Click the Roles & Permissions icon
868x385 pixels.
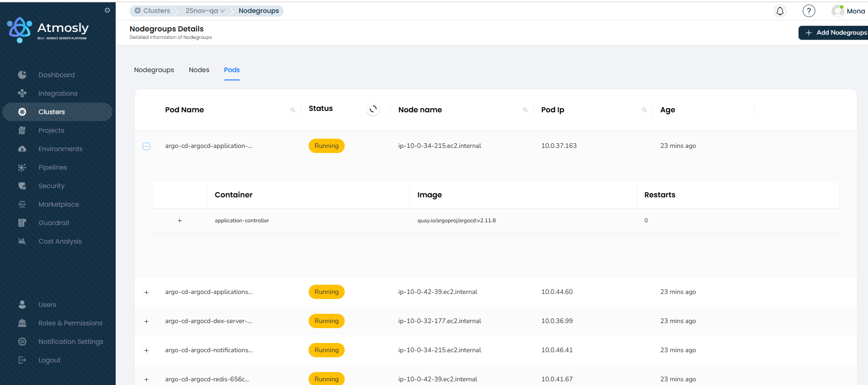[22, 323]
